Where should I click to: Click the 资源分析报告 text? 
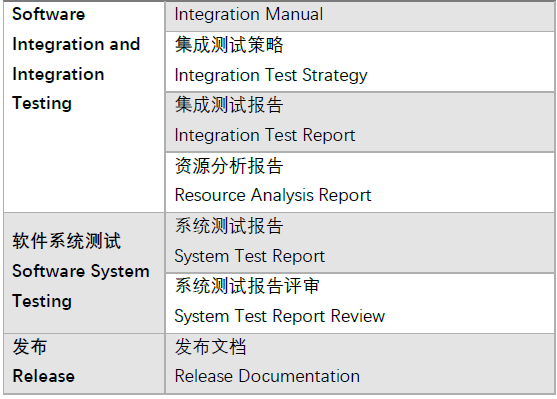(229, 166)
